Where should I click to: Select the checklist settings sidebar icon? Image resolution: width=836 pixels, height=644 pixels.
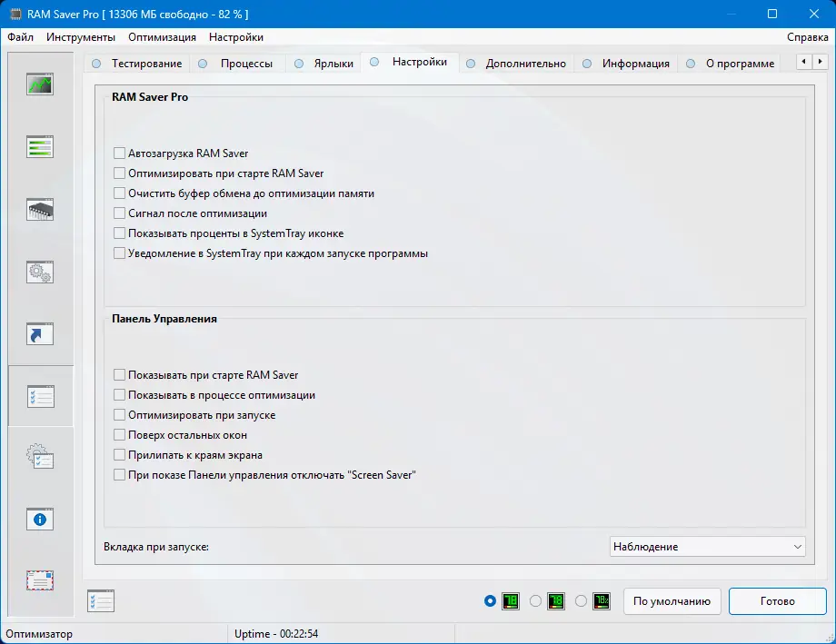41,397
